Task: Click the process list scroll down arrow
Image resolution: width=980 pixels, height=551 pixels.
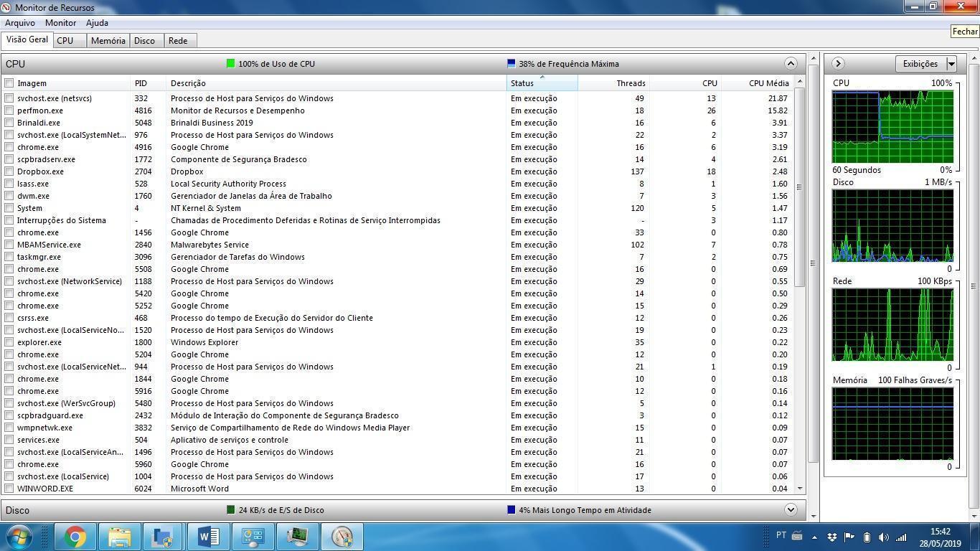Action: [800, 489]
